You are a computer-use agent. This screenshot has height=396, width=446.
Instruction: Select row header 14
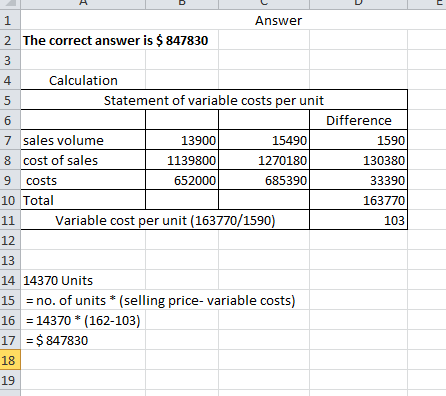[10, 280]
